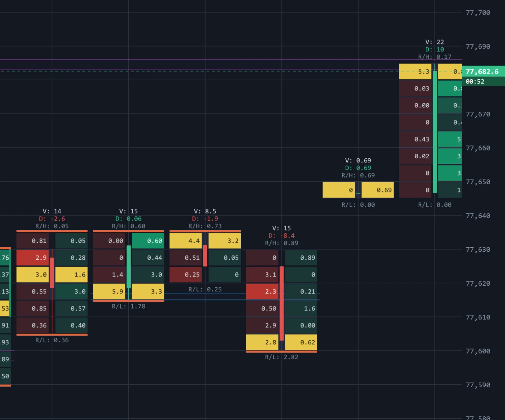Click the 77,650 price axis label
Viewport: 505px width, 420px height.
coord(478,182)
